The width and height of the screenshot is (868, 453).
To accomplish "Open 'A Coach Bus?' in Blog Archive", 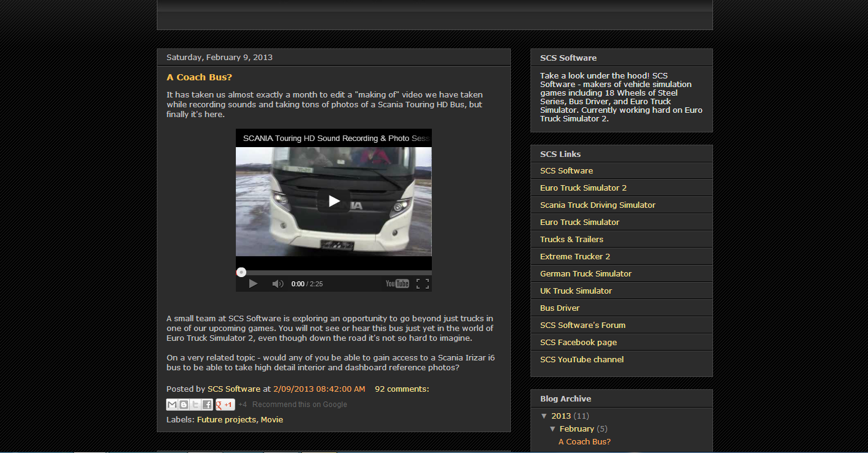I will [x=584, y=441].
